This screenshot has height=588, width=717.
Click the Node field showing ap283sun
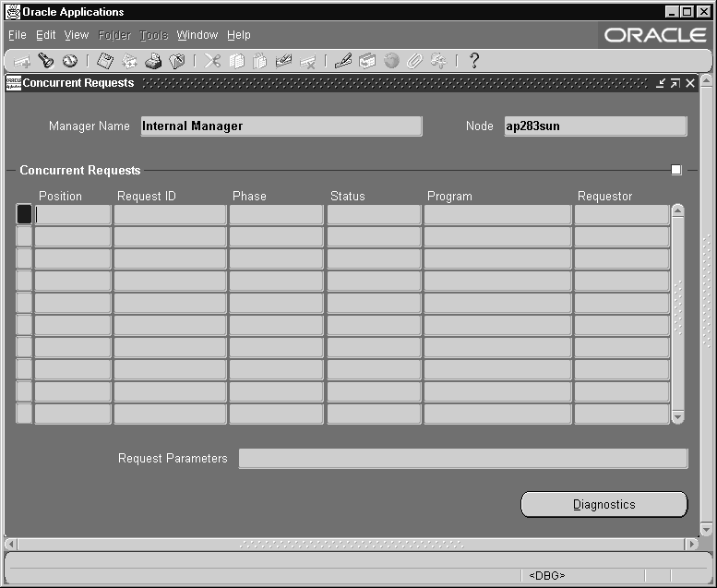pyautogui.click(x=595, y=126)
